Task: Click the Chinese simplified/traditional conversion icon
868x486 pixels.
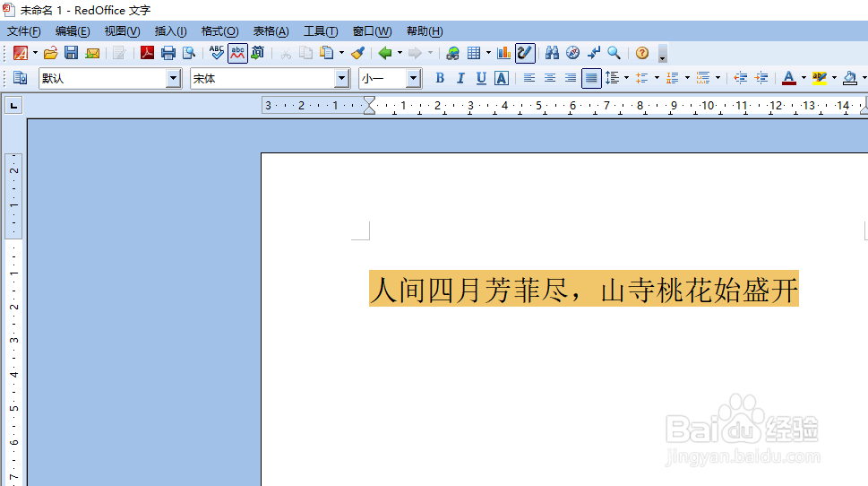Action: click(x=258, y=53)
